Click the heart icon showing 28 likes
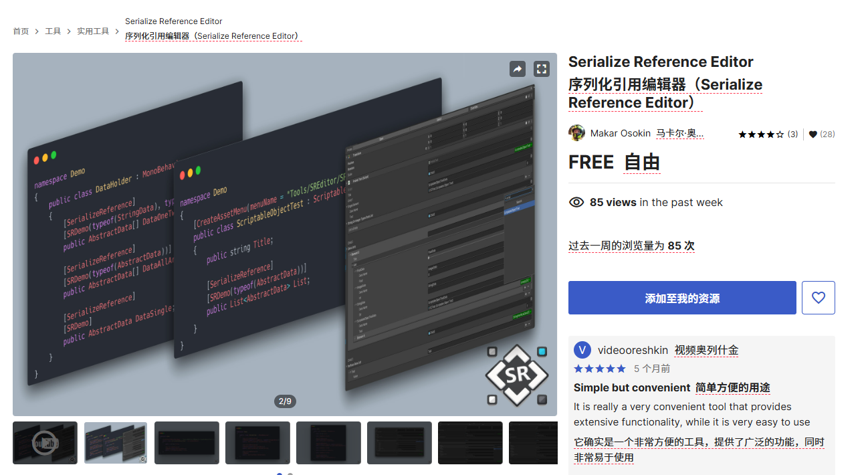The image size is (868, 475). [x=812, y=134]
